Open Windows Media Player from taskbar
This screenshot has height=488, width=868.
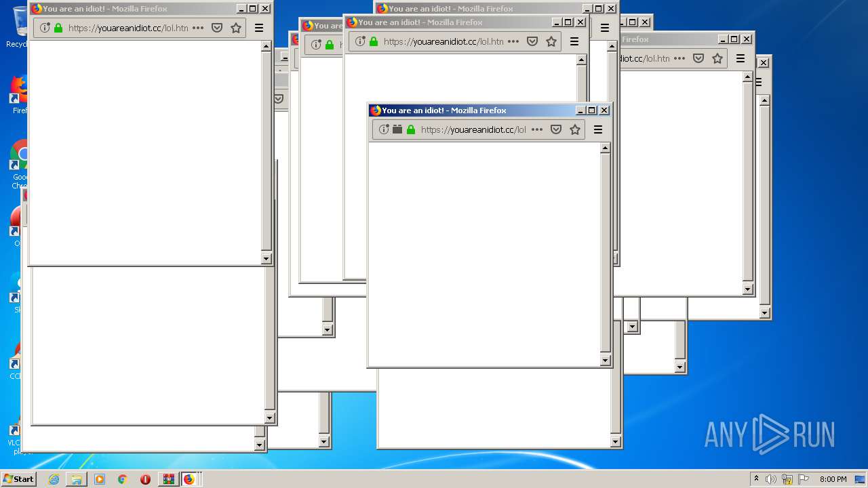(x=100, y=479)
